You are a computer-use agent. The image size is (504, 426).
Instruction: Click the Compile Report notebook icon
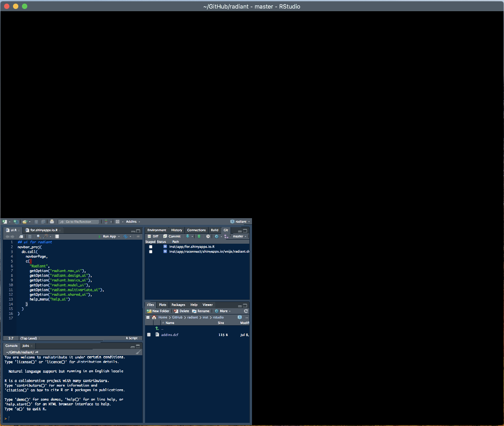pyautogui.click(x=57, y=237)
